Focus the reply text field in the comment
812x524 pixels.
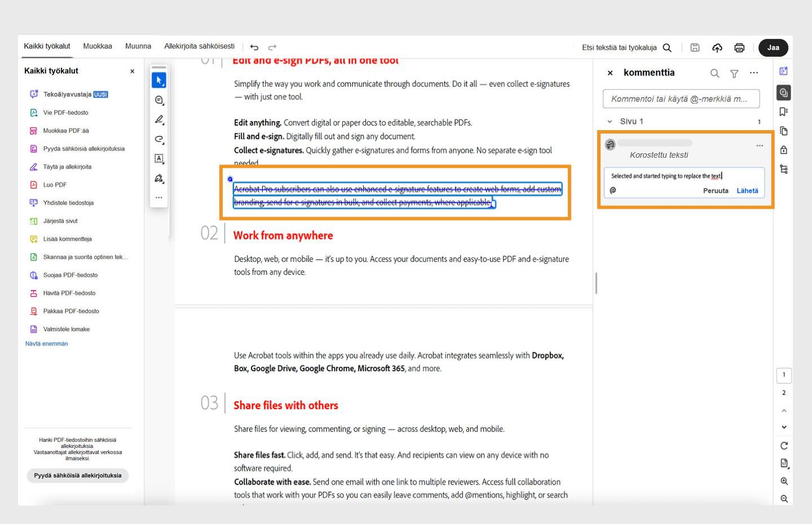click(x=684, y=176)
